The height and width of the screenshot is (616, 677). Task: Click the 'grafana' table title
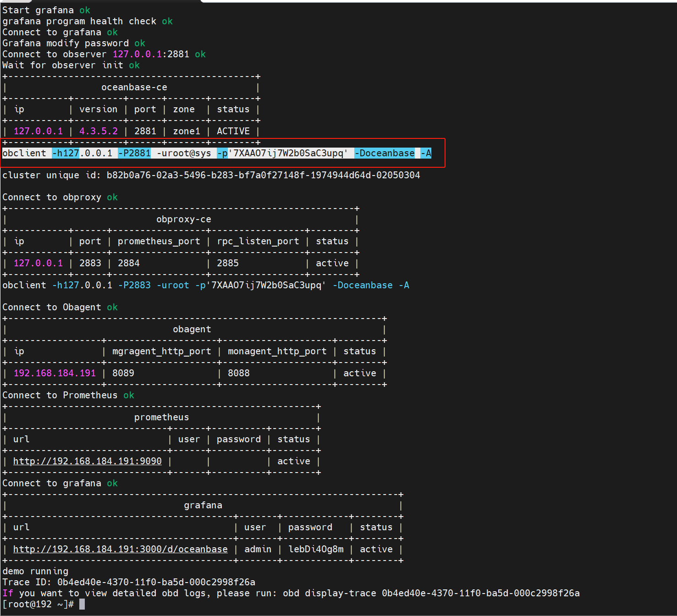tap(203, 505)
